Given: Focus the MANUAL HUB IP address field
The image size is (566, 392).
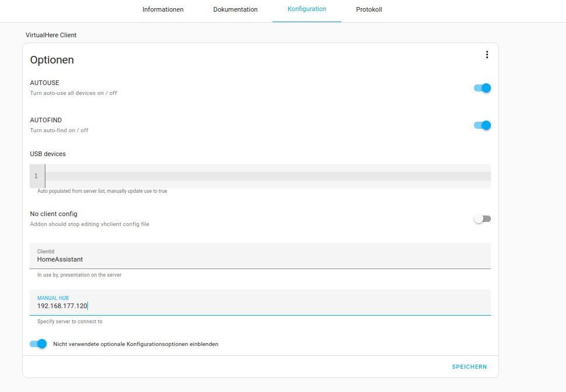Looking at the screenshot, I should click(x=260, y=306).
